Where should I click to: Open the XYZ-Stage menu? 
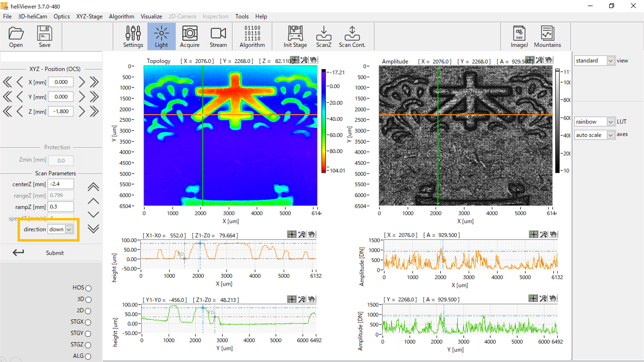coord(89,16)
